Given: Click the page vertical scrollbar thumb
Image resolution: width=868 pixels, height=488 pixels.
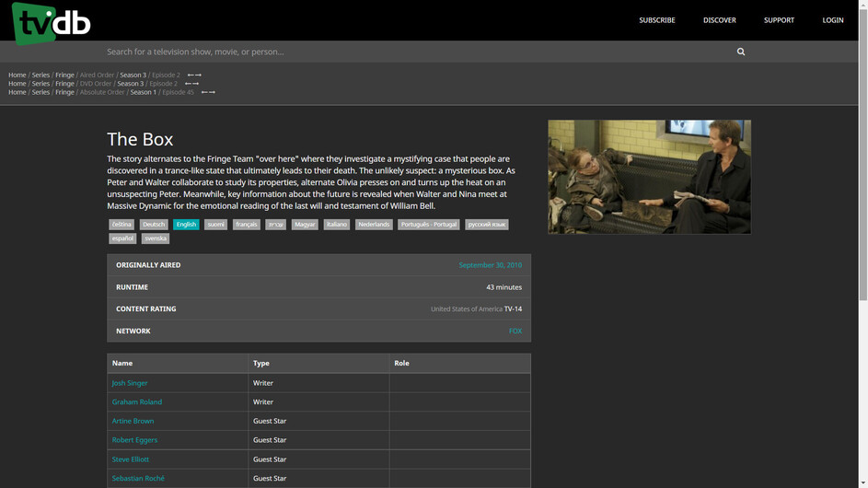Looking at the screenshot, I should click(x=863, y=154).
